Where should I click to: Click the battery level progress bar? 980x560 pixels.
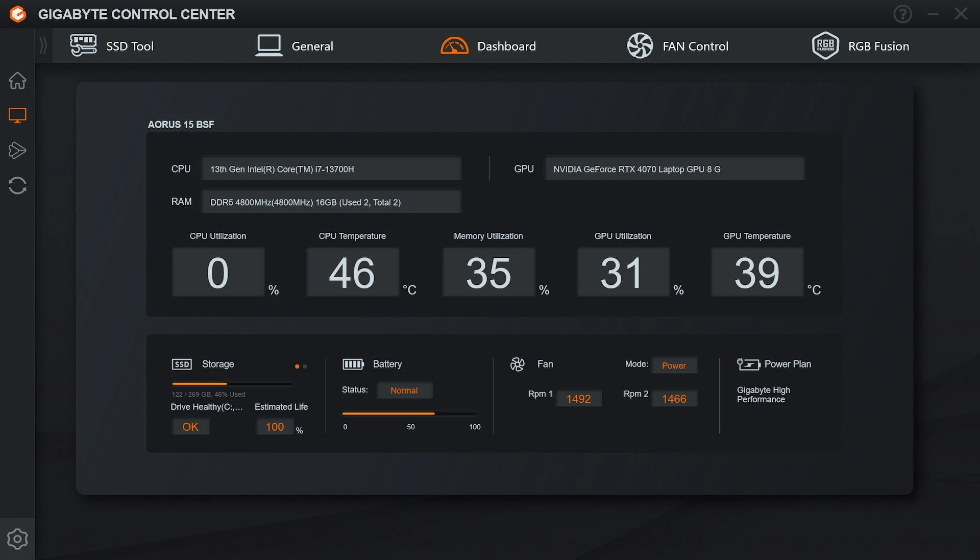pos(410,413)
